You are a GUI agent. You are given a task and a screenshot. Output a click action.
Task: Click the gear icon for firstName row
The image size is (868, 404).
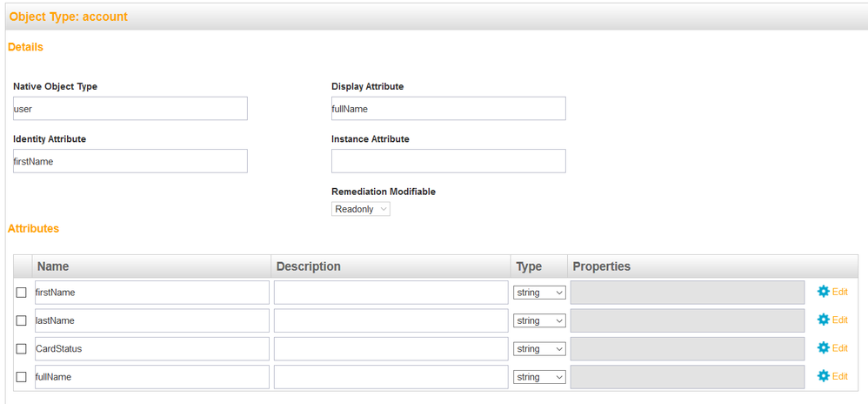[x=824, y=292]
